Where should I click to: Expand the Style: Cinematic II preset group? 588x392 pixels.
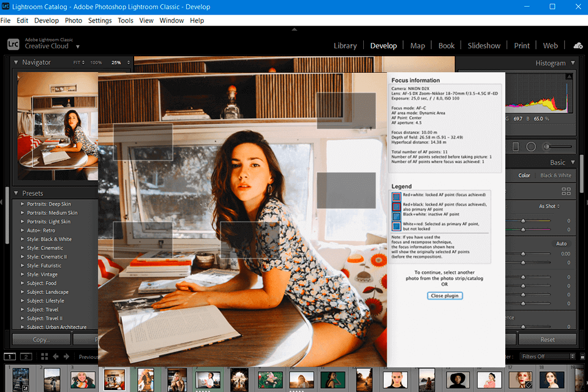[x=22, y=257]
